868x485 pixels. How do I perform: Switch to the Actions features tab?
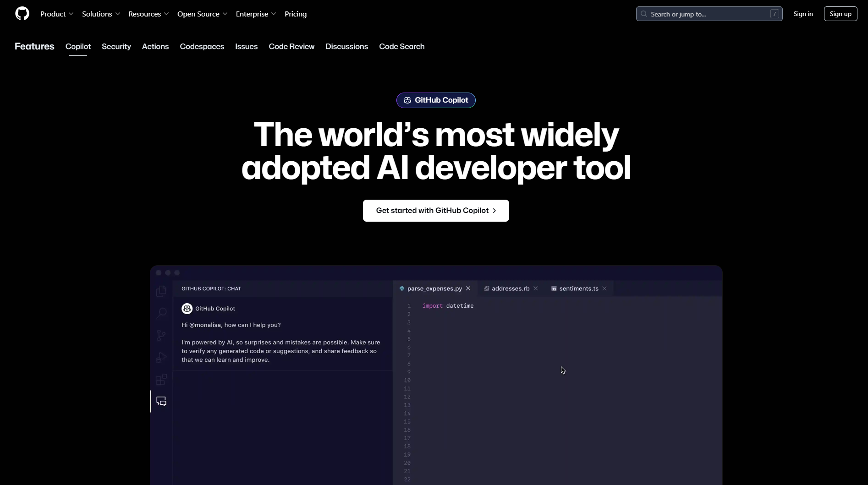coord(155,46)
